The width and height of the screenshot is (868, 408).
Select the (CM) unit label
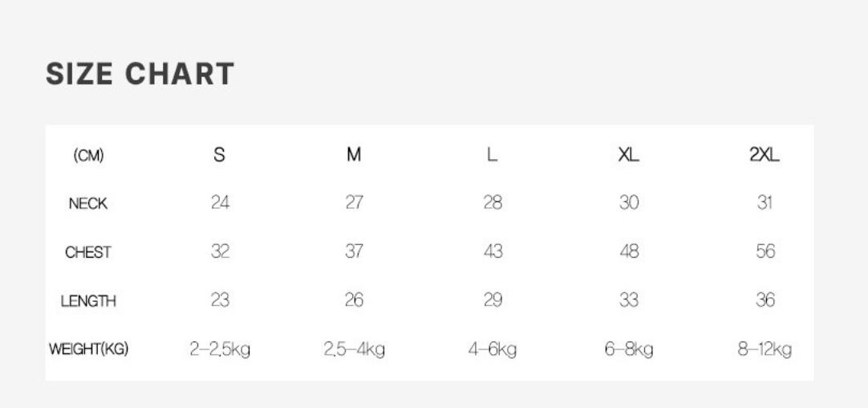88,156
